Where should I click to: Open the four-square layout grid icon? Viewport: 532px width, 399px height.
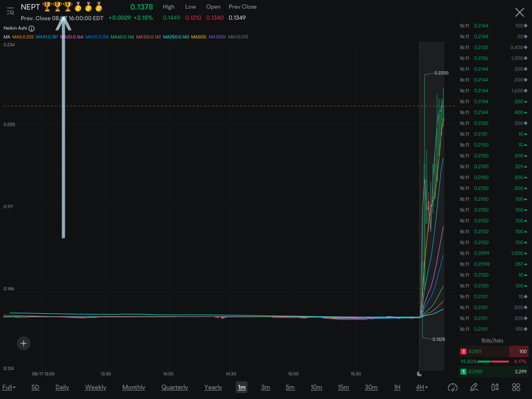click(x=516, y=387)
